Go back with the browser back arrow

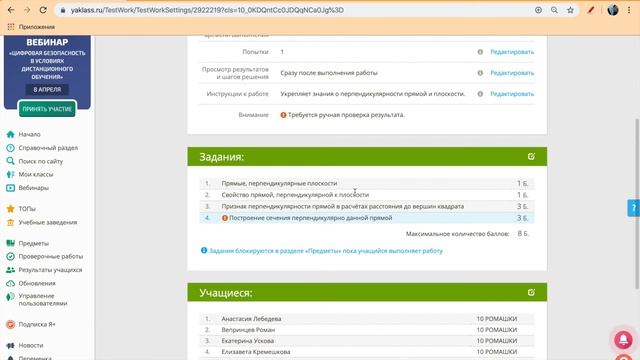pyautogui.click(x=11, y=10)
